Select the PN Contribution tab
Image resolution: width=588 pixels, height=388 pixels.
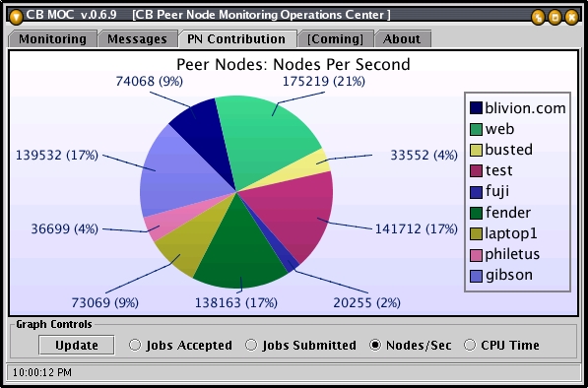[x=236, y=39]
